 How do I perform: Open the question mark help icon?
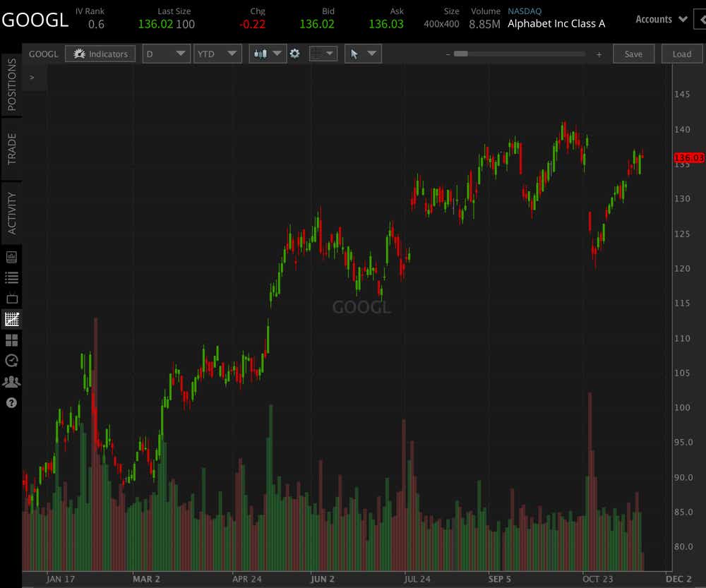click(x=12, y=402)
